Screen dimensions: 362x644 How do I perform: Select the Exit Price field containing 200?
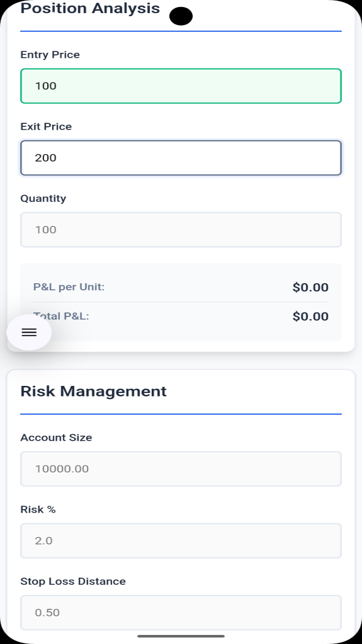[181, 158]
